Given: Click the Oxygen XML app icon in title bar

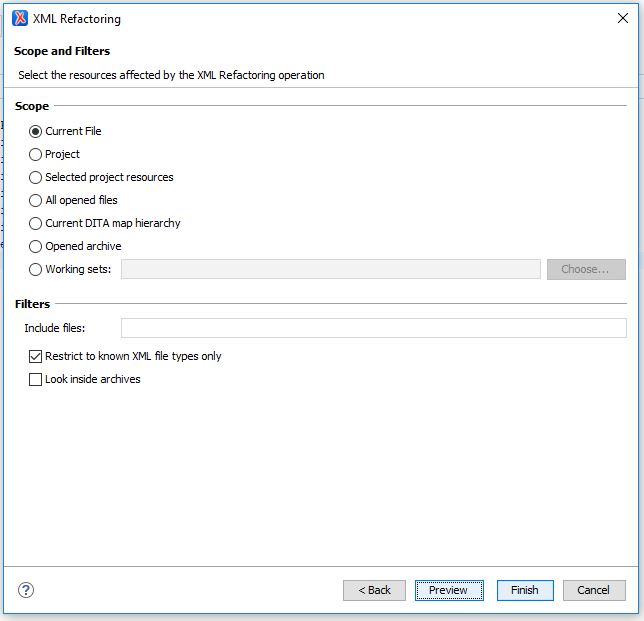Looking at the screenshot, I should (20, 18).
